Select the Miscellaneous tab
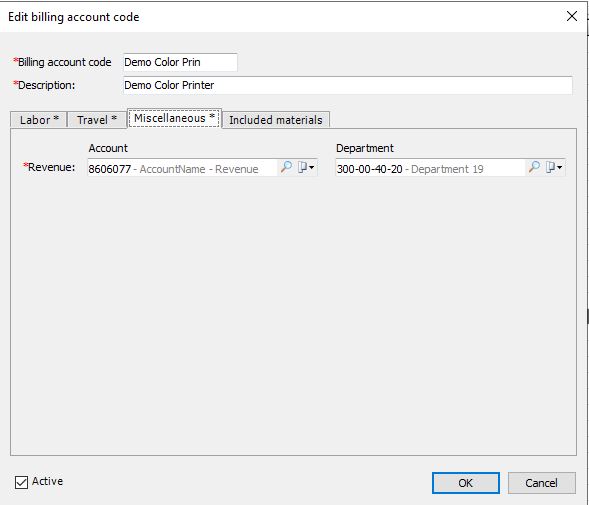Image resolution: width=589 pixels, height=505 pixels. (x=174, y=118)
